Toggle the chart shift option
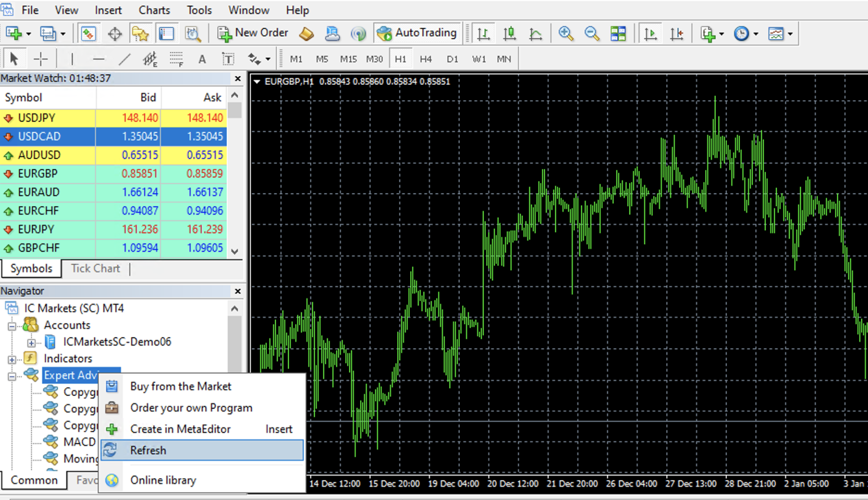 click(677, 34)
